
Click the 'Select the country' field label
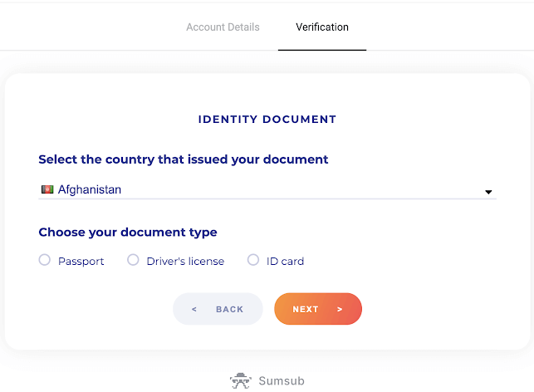pos(184,159)
